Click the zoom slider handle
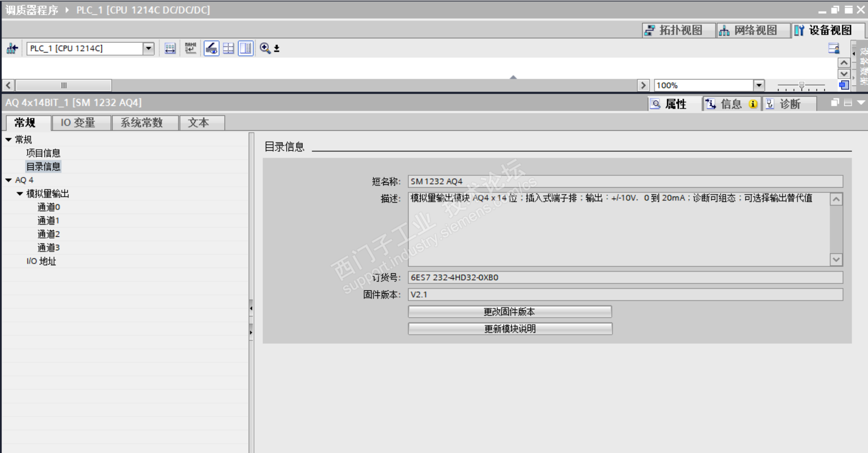 tap(801, 86)
